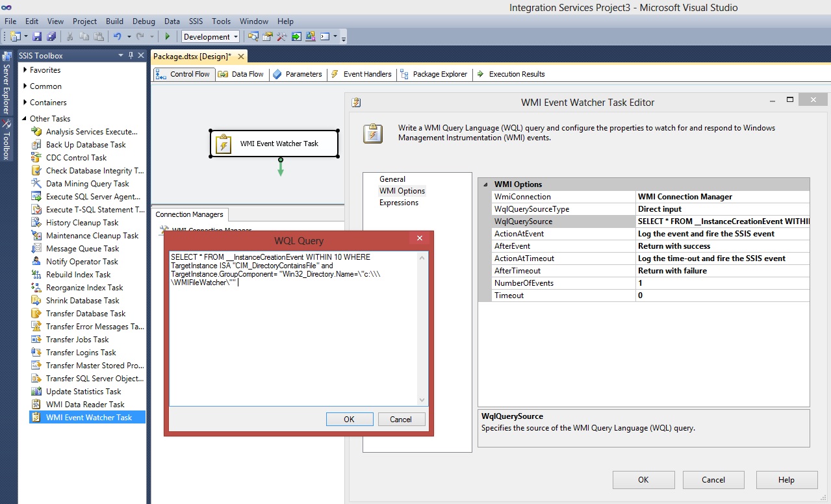
Task: Click the Undo arrow icon
Action: click(x=117, y=36)
